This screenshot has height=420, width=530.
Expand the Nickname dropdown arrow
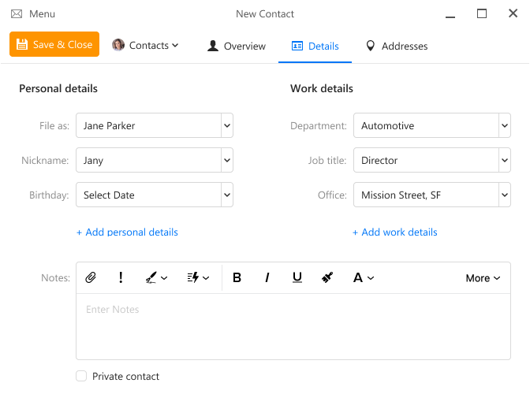227,160
